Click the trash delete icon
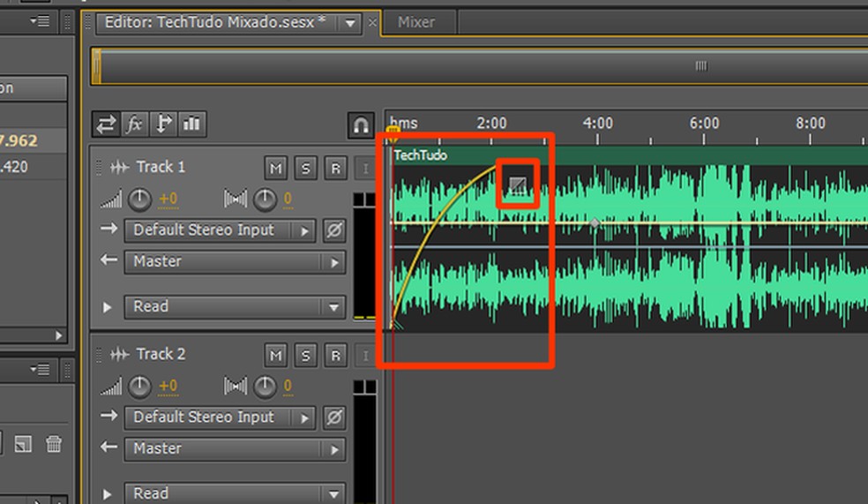The height and width of the screenshot is (504, 868). [x=54, y=444]
